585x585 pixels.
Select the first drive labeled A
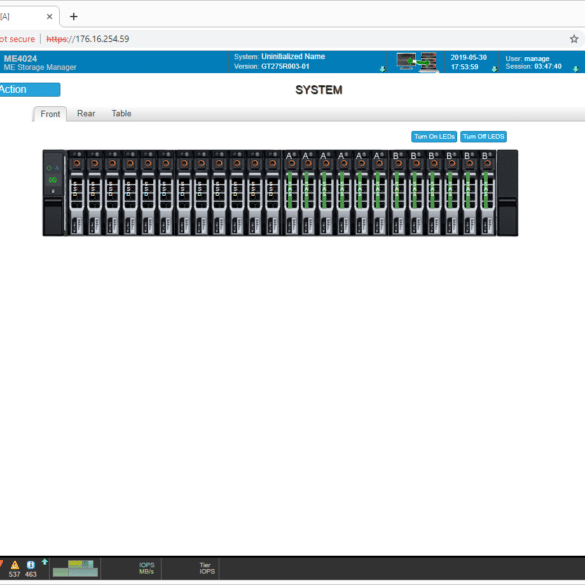[x=291, y=193]
